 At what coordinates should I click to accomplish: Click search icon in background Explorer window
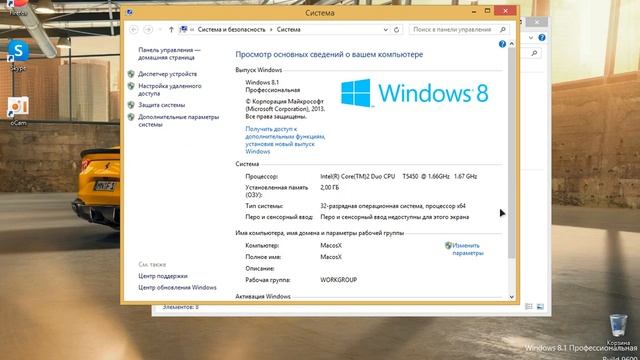tap(534, 53)
